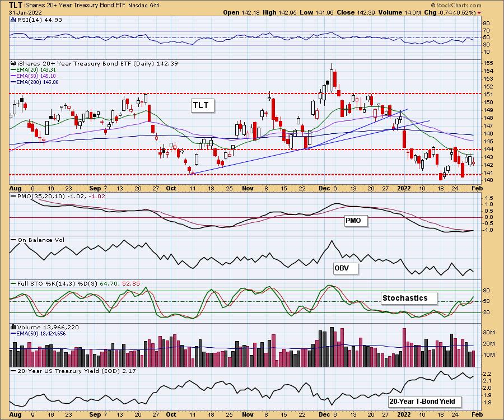Click the StockCharts.com copyright text
The image size is (504, 420).
(456, 5)
